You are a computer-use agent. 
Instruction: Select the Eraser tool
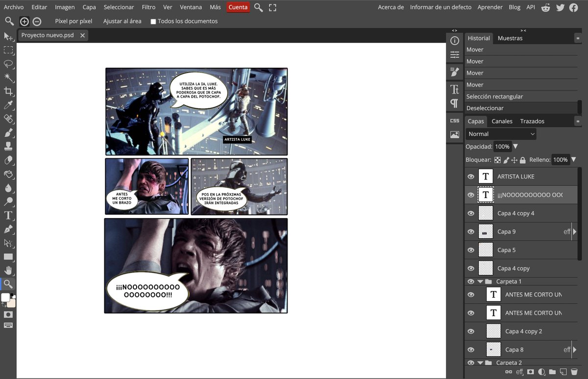[8, 160]
